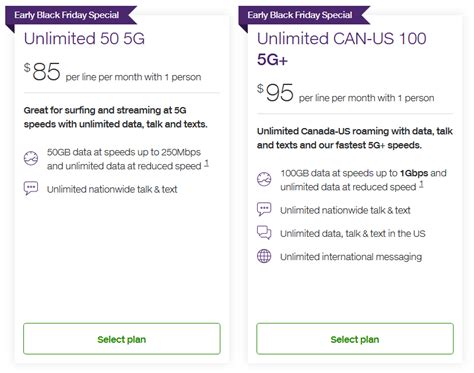474x373 pixels.
Task: Click chat bubble icon in Unlimited 50 plan
Action: coord(31,188)
